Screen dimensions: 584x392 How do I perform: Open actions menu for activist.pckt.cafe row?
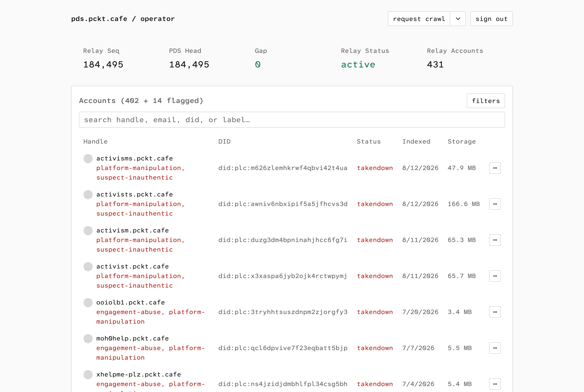tap(495, 276)
